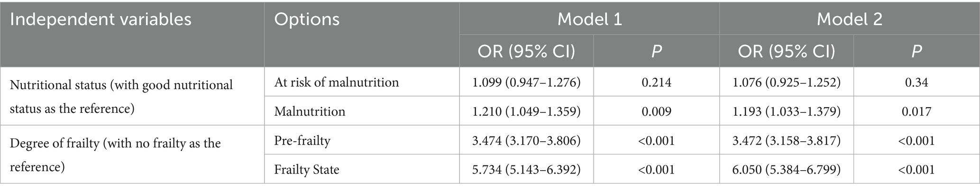This screenshot has width=980, height=192.
Task: Click the Pre-frailty option cell
Action: tap(302, 141)
